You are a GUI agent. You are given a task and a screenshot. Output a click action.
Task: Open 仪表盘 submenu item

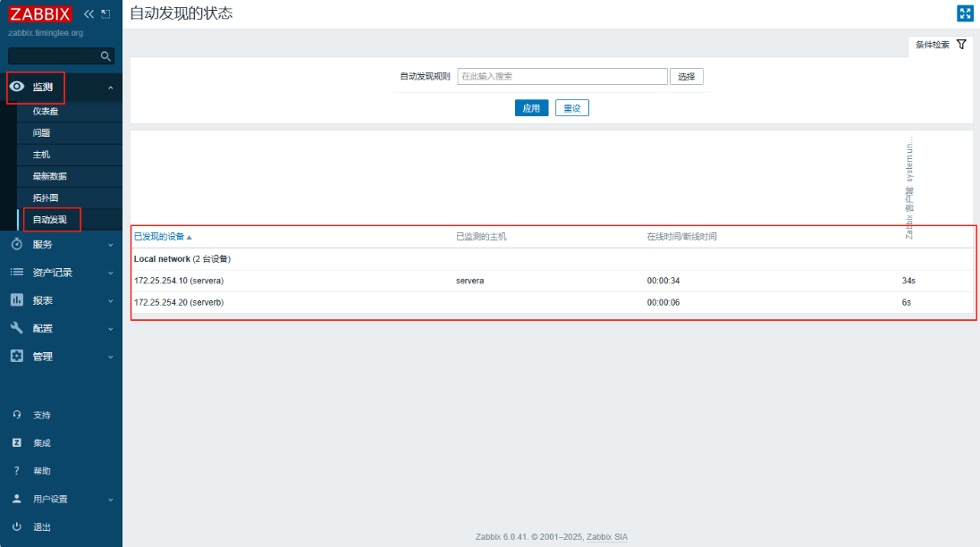(x=46, y=111)
